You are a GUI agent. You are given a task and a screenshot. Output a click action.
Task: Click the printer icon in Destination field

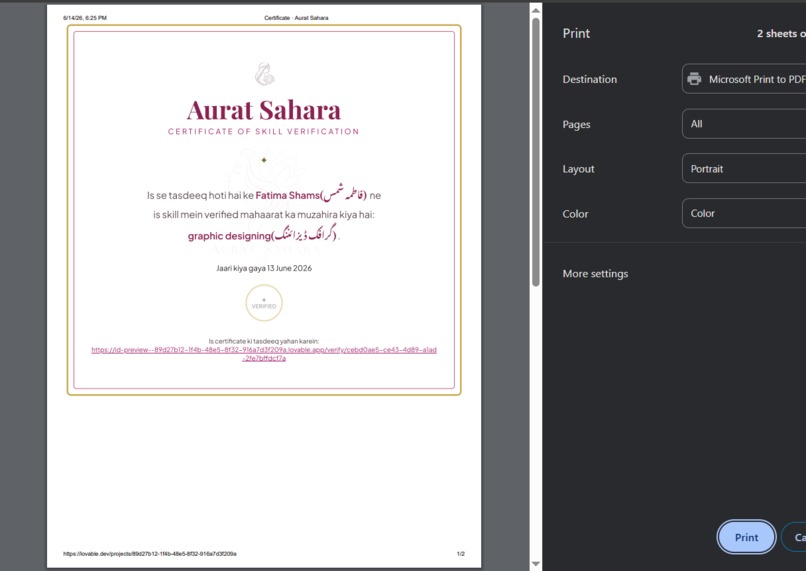pyautogui.click(x=694, y=79)
